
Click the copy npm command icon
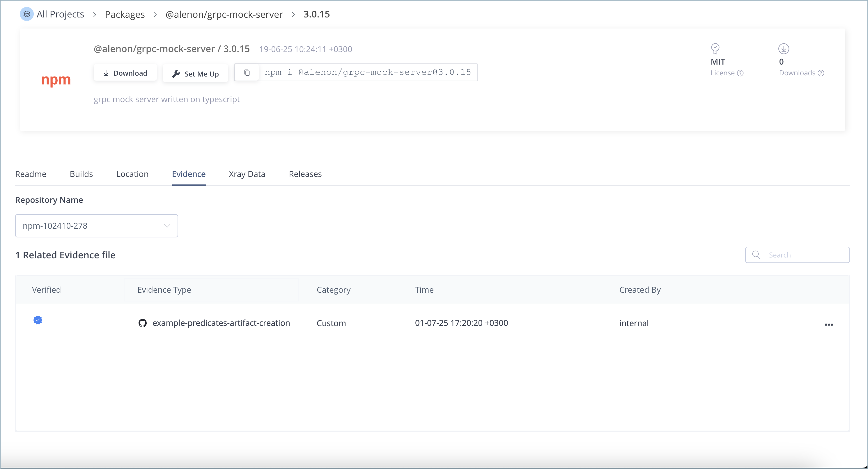click(247, 73)
